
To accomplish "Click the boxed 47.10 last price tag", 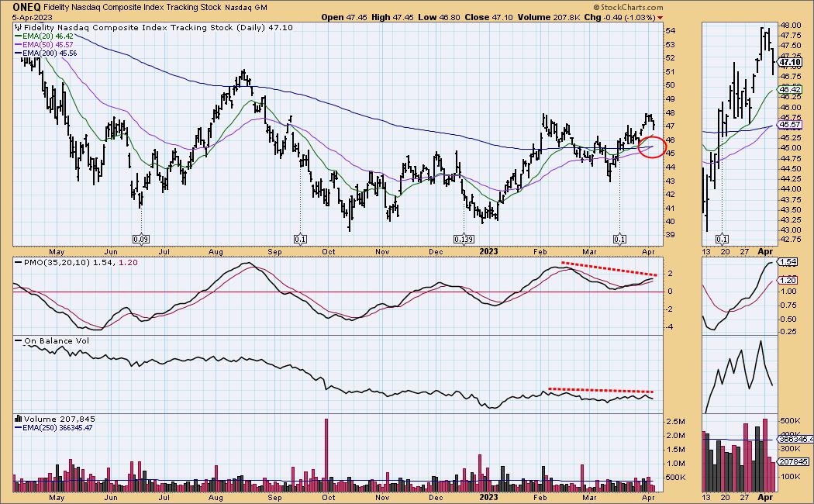I will click(x=790, y=63).
